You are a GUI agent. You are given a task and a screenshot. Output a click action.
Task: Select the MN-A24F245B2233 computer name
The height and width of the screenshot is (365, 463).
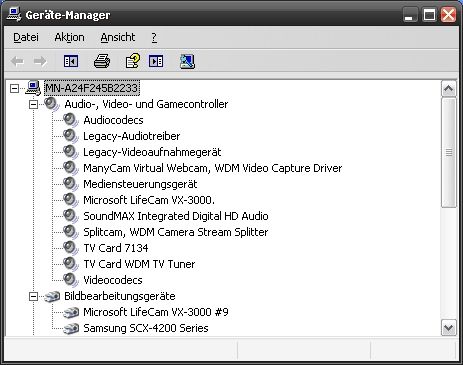pyautogui.click(x=91, y=88)
